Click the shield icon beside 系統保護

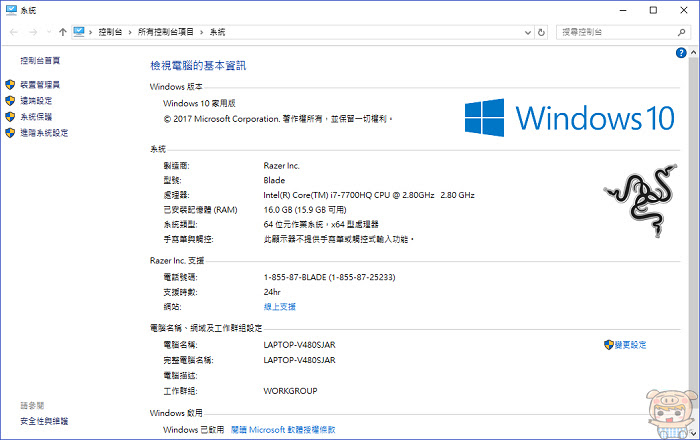[10, 117]
